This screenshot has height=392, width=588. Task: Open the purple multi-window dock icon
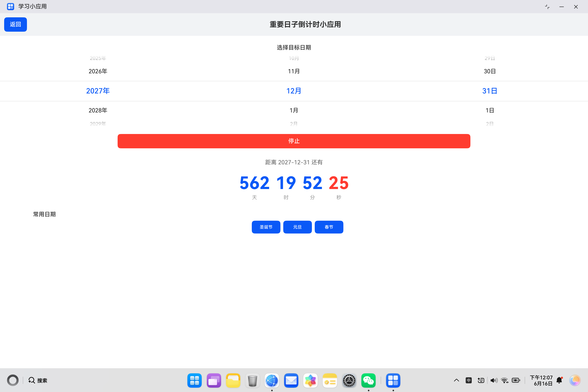214,380
